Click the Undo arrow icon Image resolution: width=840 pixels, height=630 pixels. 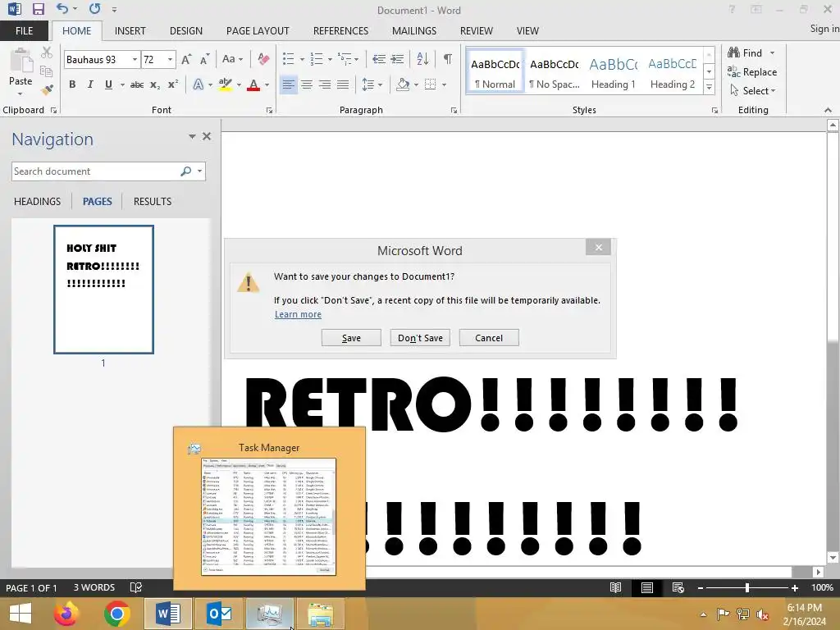pos(62,9)
